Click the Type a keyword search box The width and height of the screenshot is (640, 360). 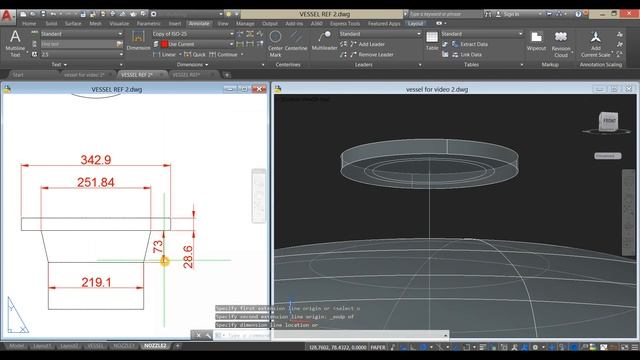click(446, 14)
